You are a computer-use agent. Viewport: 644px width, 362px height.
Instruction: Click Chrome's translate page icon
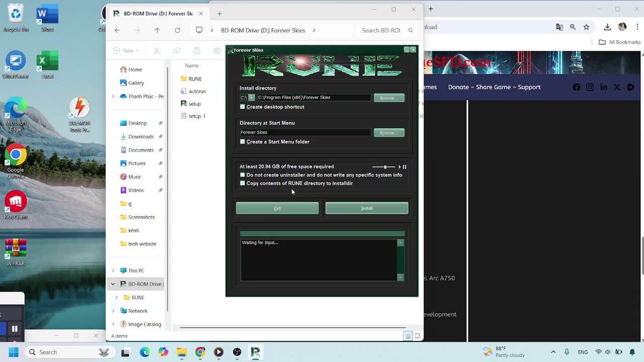coord(559,27)
